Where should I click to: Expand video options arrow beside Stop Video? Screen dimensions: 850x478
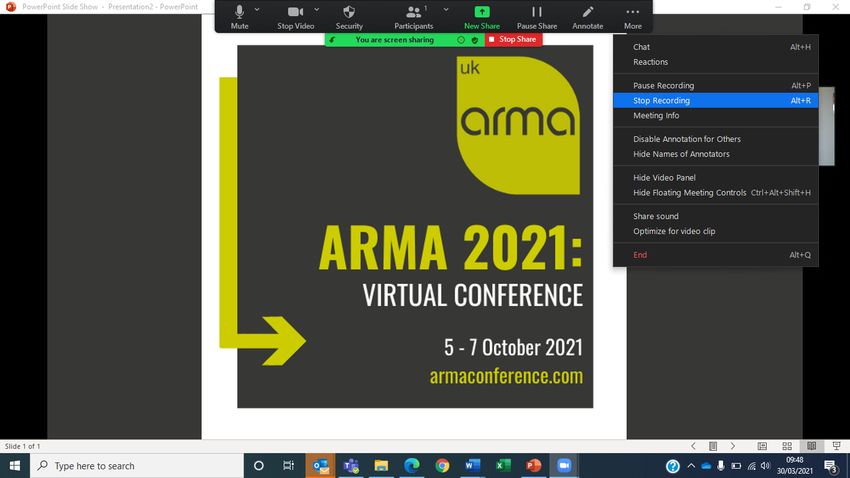coord(317,10)
